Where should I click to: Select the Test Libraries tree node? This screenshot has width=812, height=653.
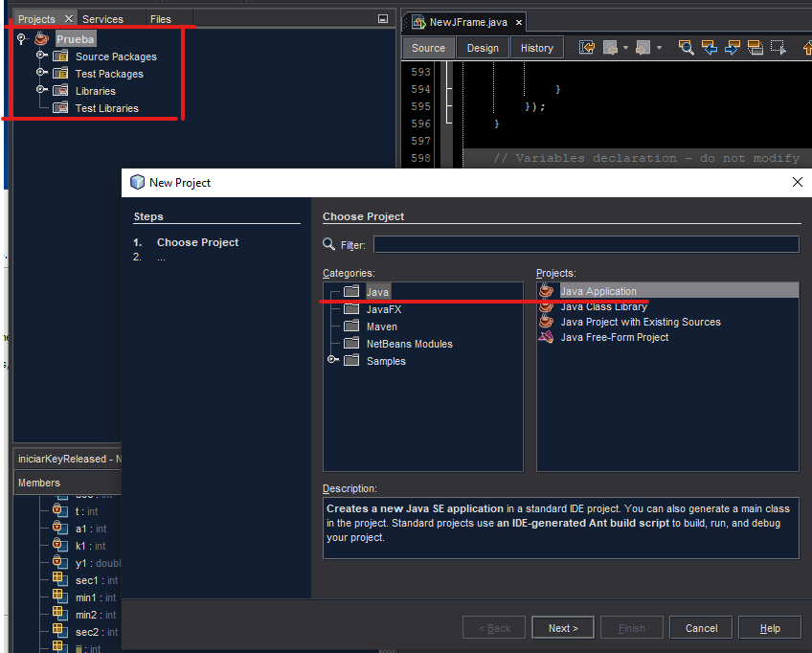tap(106, 108)
